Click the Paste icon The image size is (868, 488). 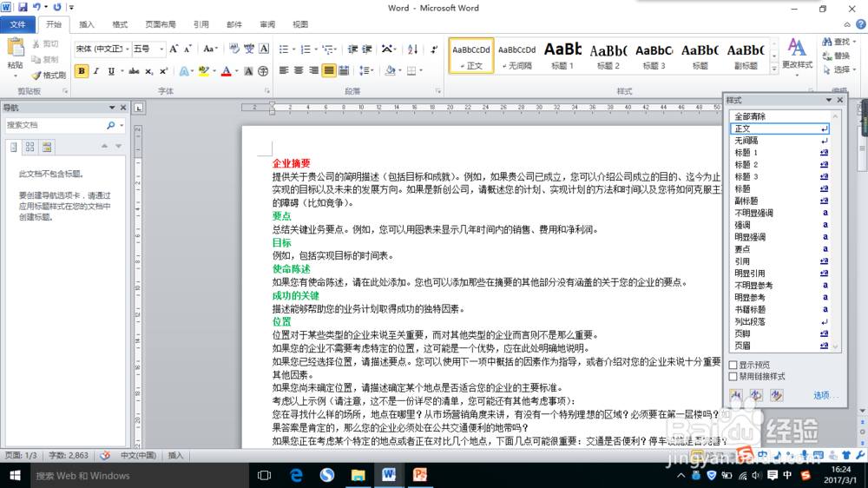(16, 48)
